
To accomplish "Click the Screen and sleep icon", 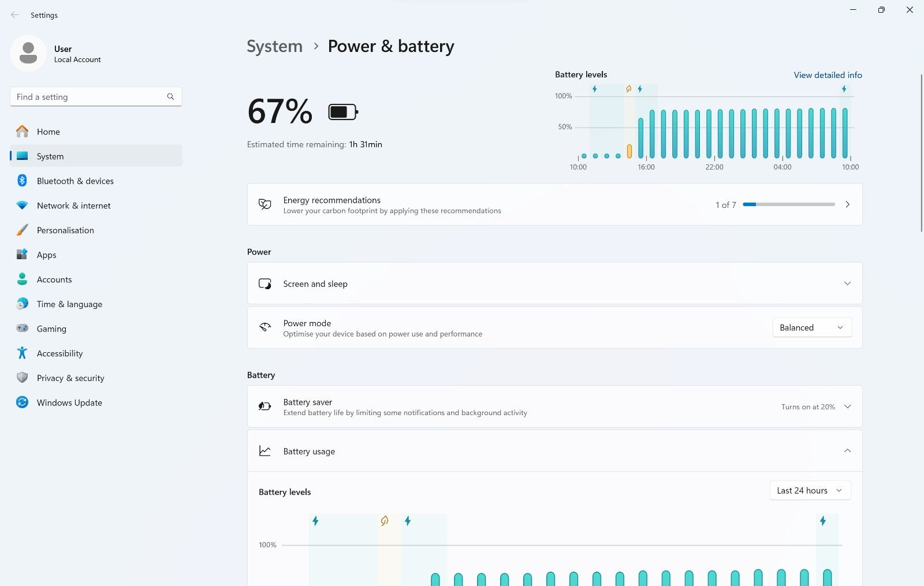I will (265, 283).
